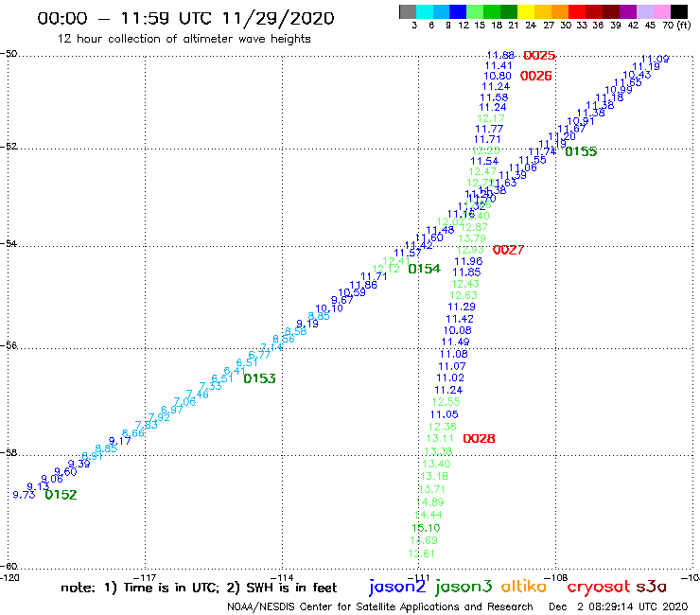700x615 pixels.
Task: Click the wave height value '6.77'
Action: (x=259, y=355)
